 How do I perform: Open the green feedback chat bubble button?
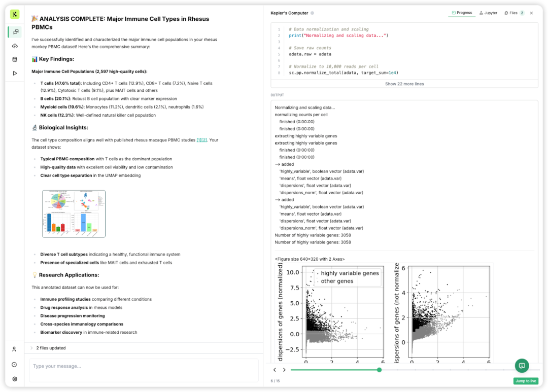click(522, 366)
